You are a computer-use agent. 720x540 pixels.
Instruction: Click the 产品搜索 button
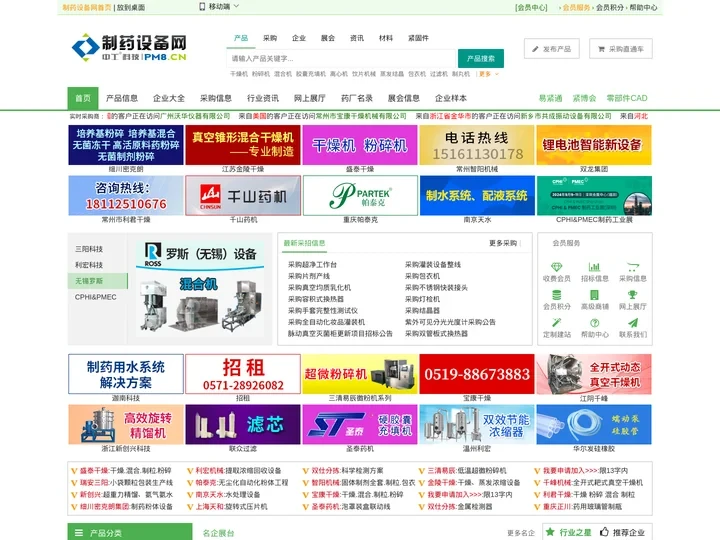[x=481, y=58]
